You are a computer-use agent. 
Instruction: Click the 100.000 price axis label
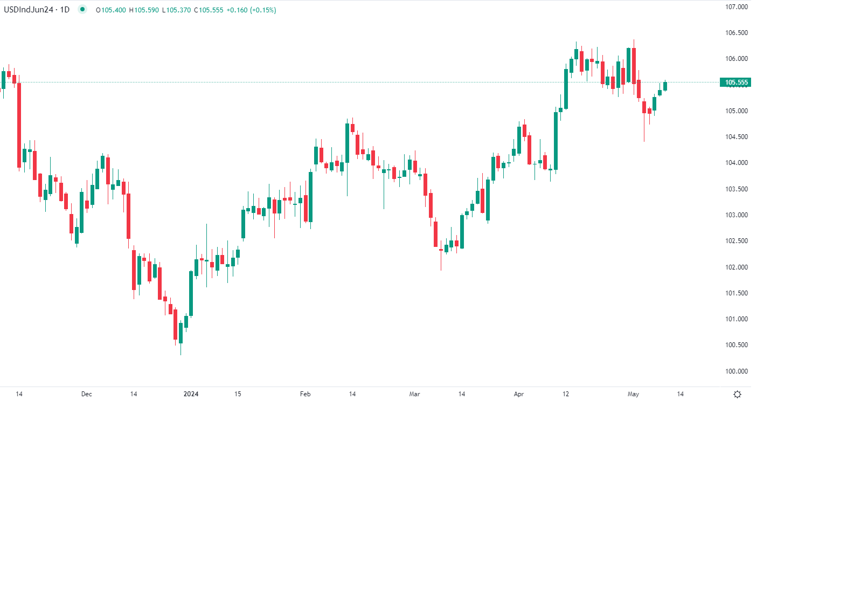(736, 371)
